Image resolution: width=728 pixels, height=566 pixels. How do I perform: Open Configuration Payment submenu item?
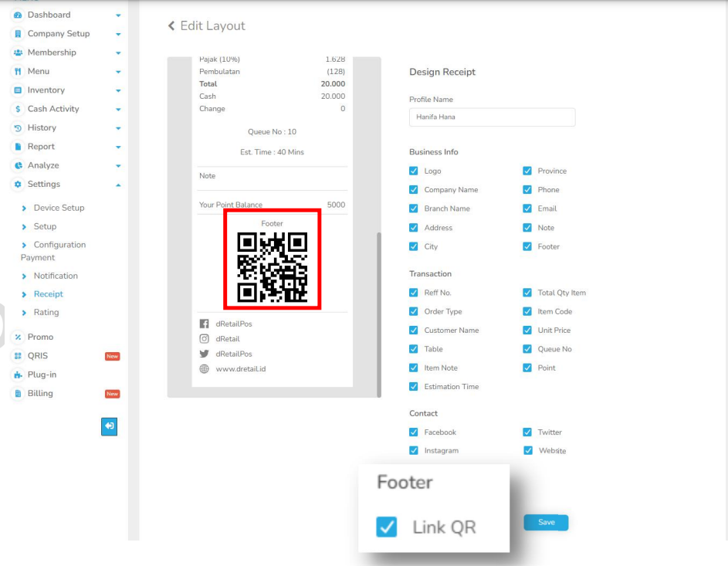[53, 251]
